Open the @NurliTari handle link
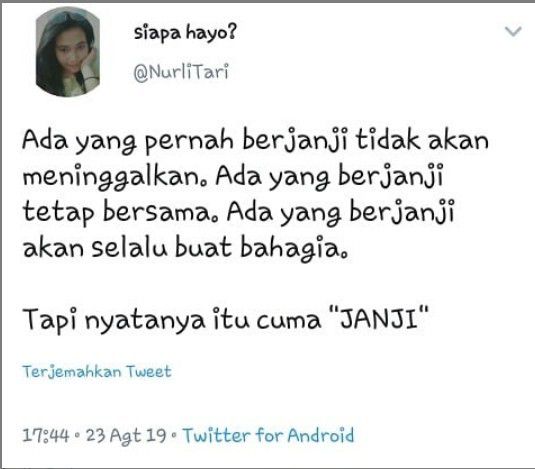The image size is (535, 469). tap(181, 73)
